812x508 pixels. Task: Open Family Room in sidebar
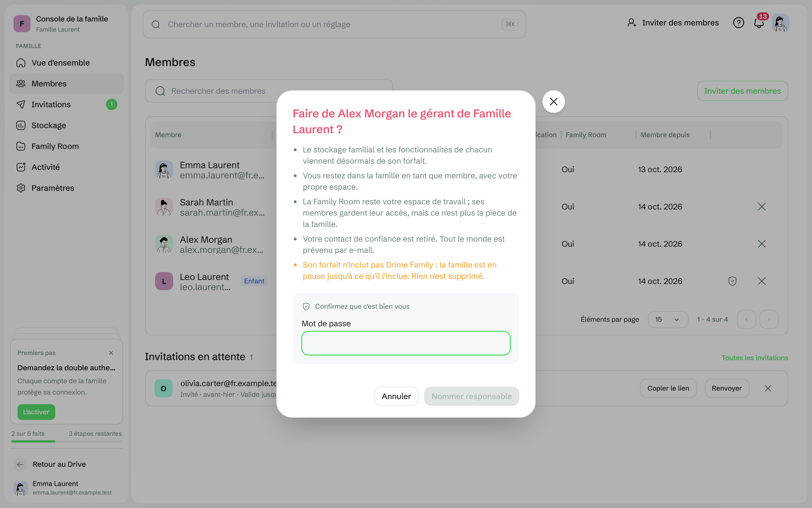click(x=67, y=146)
